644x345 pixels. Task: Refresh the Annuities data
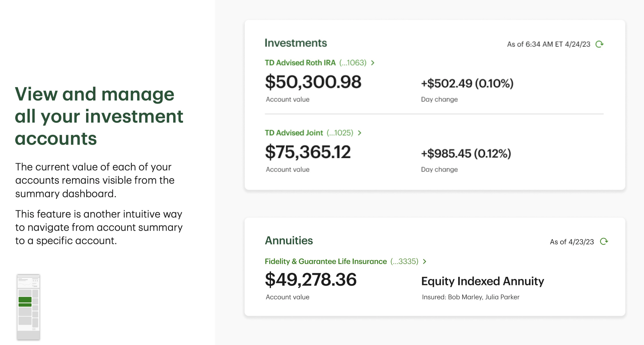coord(604,241)
